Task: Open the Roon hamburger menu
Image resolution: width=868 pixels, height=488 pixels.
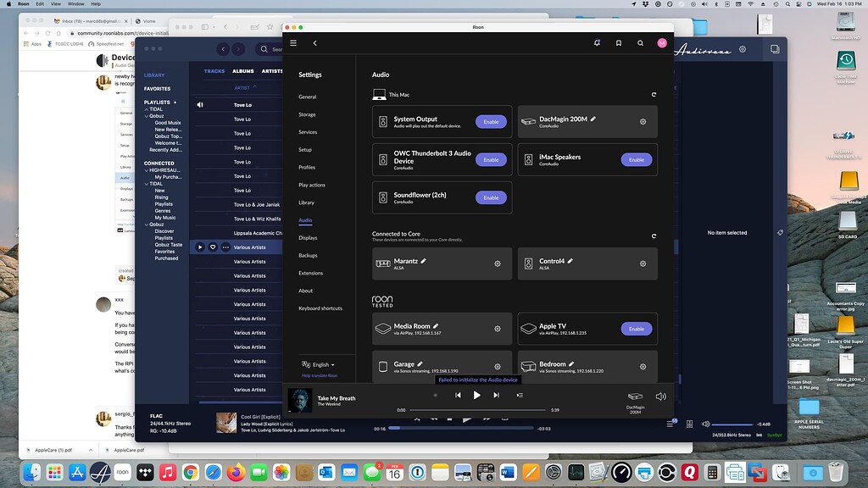Action: (x=292, y=42)
